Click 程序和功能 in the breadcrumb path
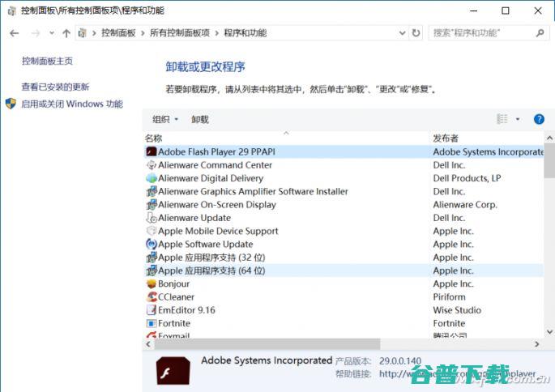The height and width of the screenshot is (392, 555). (x=245, y=33)
